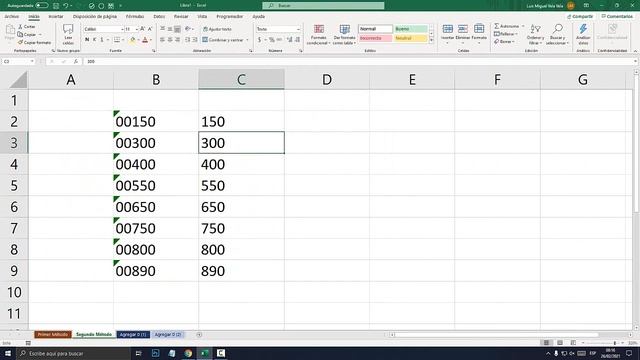Click the text orientation icon
Viewport: 640px width, 360px height.
pos(187,29)
